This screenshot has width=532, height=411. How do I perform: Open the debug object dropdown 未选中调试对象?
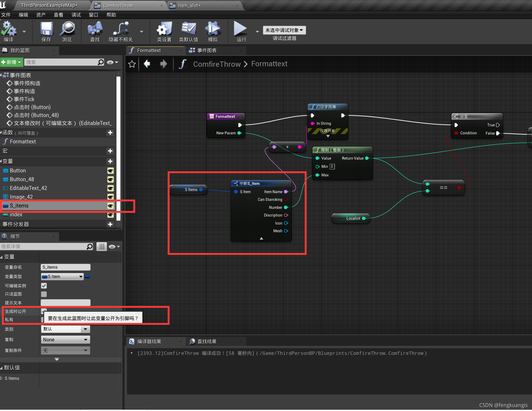click(x=284, y=30)
